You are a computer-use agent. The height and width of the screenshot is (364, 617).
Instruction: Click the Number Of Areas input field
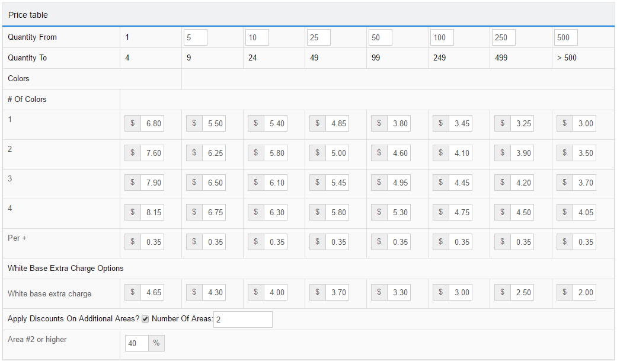242,320
